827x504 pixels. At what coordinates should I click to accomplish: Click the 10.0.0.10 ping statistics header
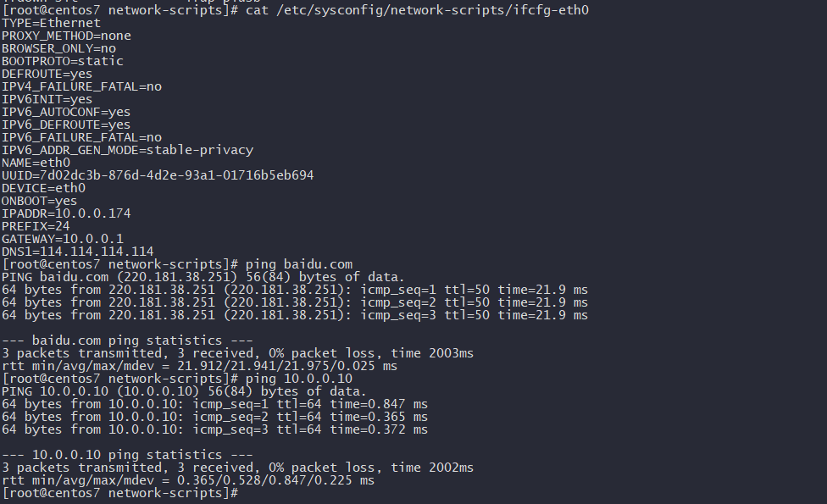click(127, 454)
